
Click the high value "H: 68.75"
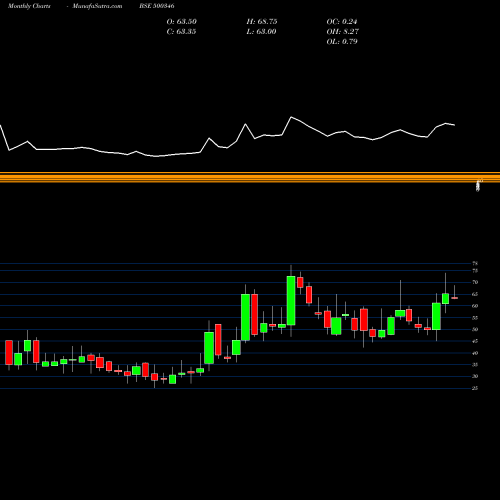coord(262,22)
